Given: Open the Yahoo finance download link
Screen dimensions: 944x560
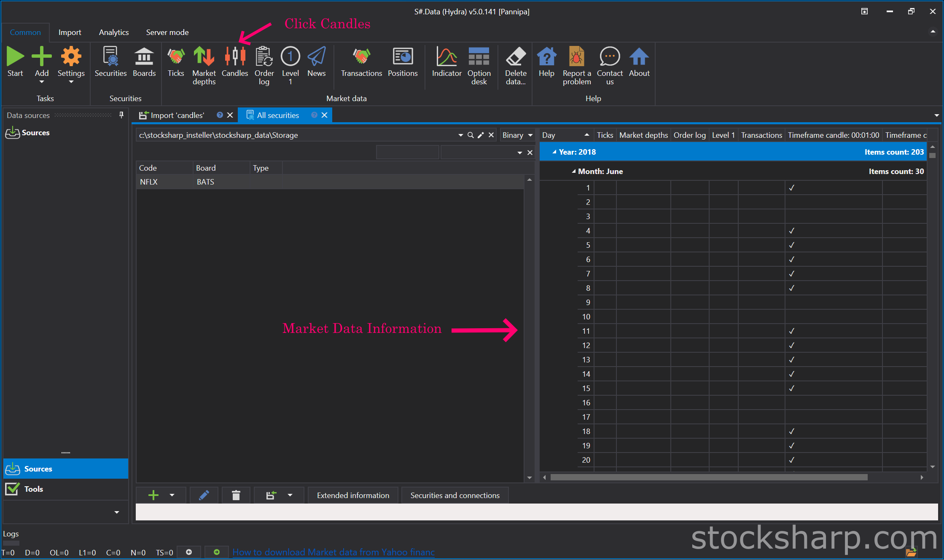Looking at the screenshot, I should 333,552.
